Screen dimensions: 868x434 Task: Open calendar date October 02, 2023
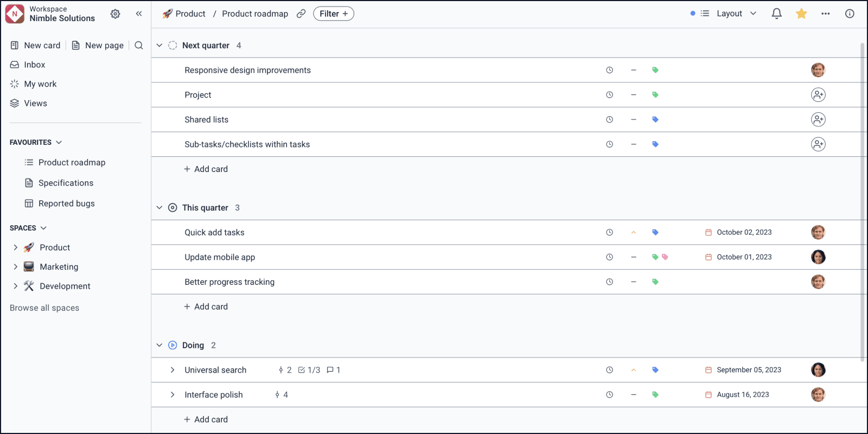coord(738,232)
